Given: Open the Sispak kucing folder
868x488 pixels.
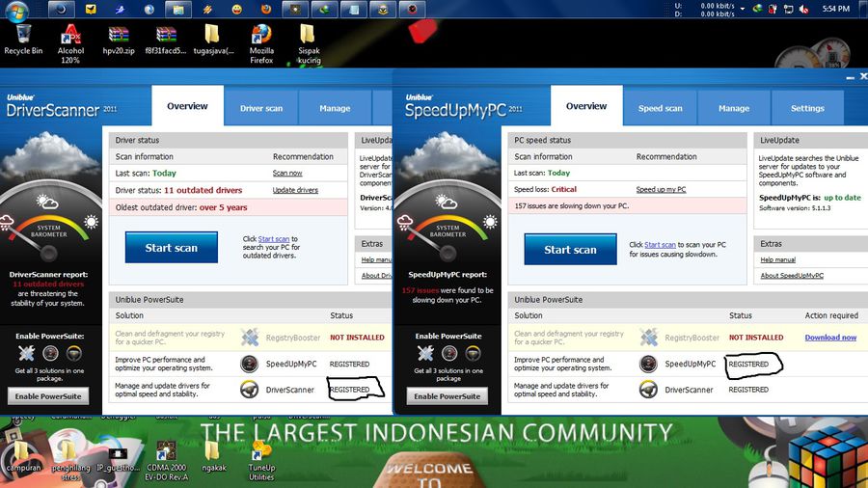Looking at the screenshot, I should (x=309, y=44).
